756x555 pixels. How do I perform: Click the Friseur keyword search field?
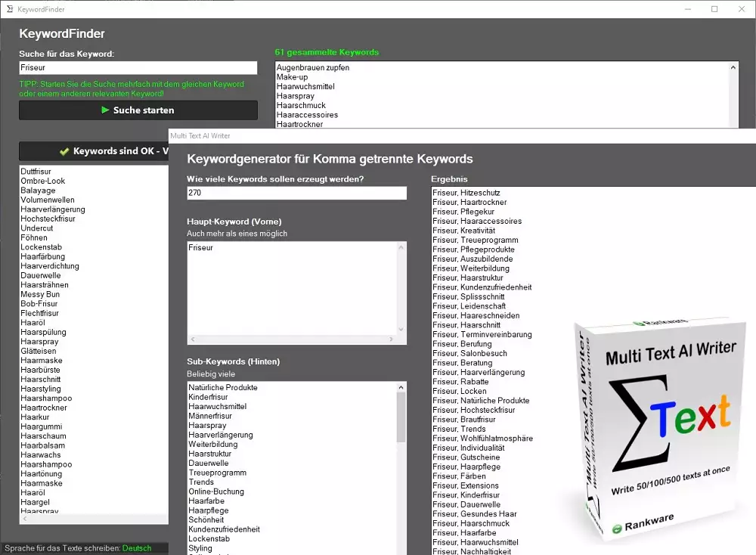click(x=138, y=67)
